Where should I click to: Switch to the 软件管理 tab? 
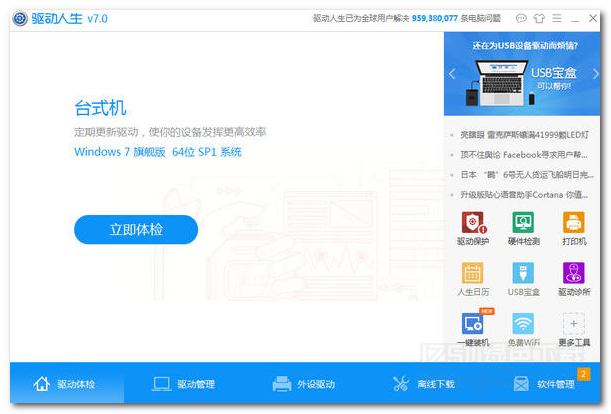tap(544, 384)
